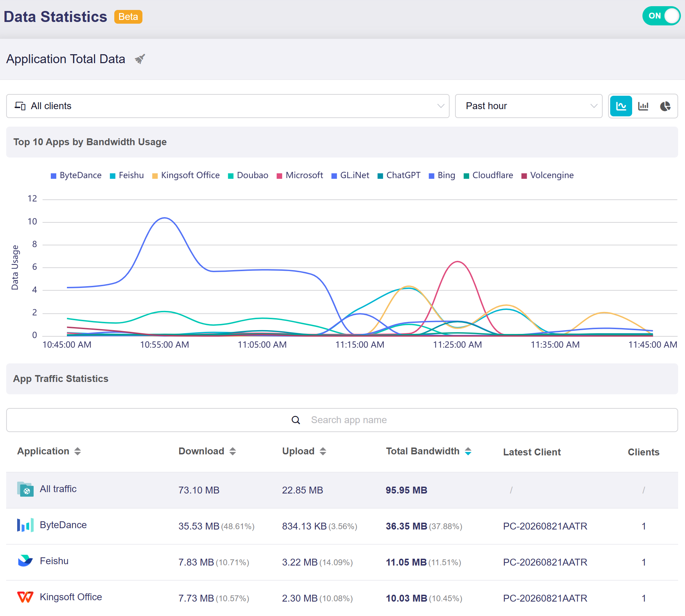Toggle Bing series in chart legend
This screenshot has width=685, height=616.
pos(442,175)
